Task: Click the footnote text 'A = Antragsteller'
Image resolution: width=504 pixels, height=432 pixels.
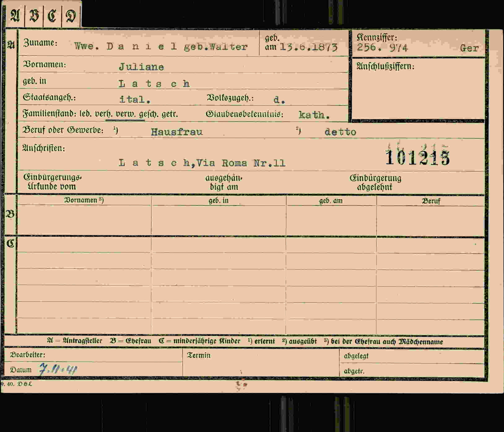Action: 74,341
